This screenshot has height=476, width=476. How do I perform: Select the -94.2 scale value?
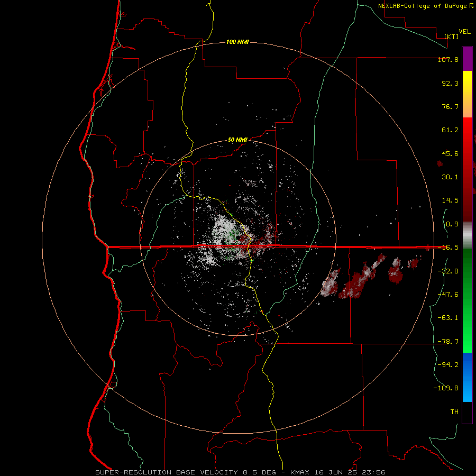point(448,365)
